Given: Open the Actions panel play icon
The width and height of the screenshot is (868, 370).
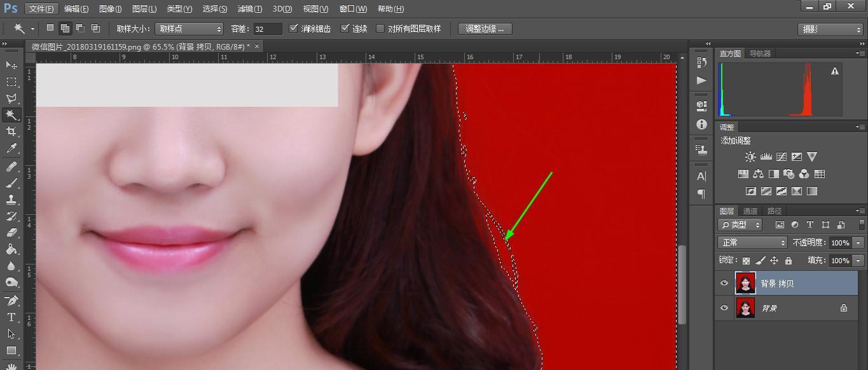Looking at the screenshot, I should (x=701, y=80).
